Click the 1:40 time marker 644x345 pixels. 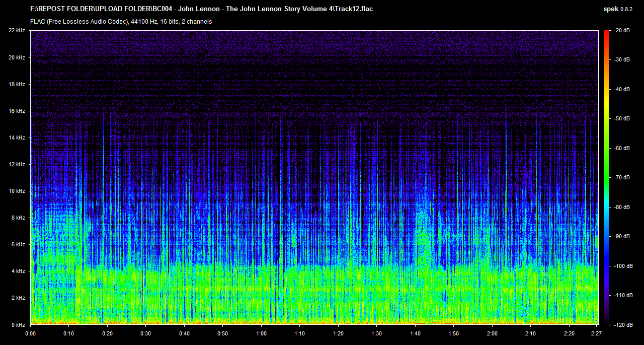[x=415, y=333]
